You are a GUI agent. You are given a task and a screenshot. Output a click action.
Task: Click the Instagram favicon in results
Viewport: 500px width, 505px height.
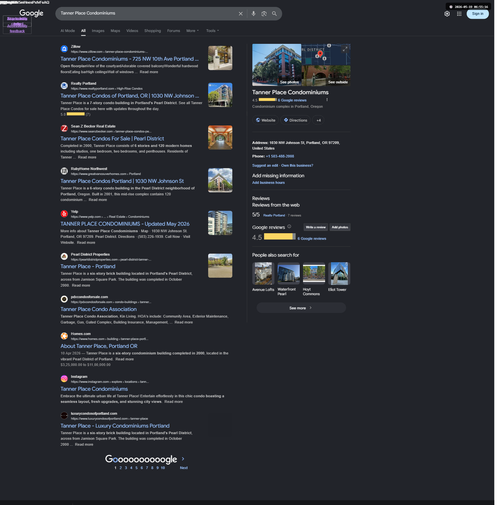coord(64,379)
